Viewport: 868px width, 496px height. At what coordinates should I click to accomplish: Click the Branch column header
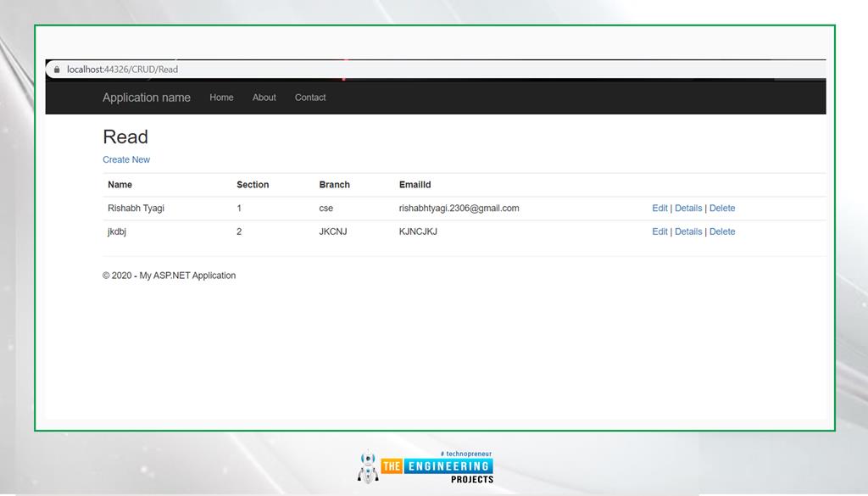pos(334,185)
